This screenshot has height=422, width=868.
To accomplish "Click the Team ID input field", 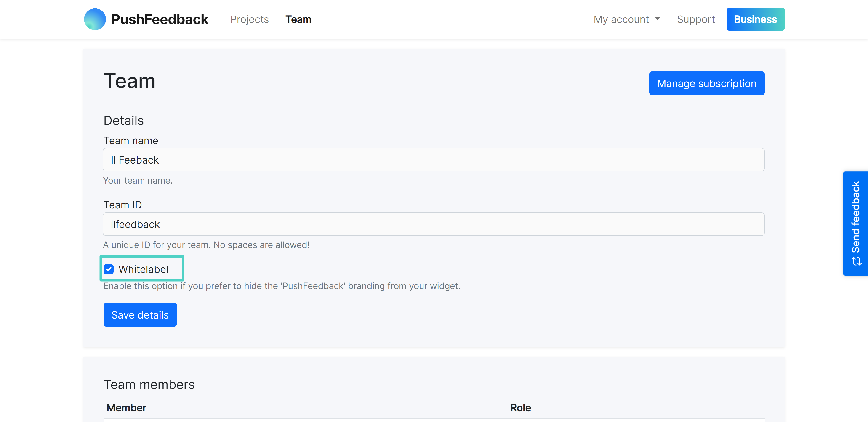I will (434, 224).
